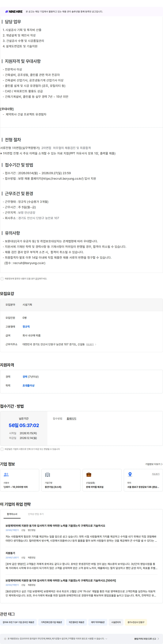Image resolution: width=163 pixels, height=644 pixels.
Task: Click the 가족친화인증기업 채용관 tag
Action: click(51, 622)
